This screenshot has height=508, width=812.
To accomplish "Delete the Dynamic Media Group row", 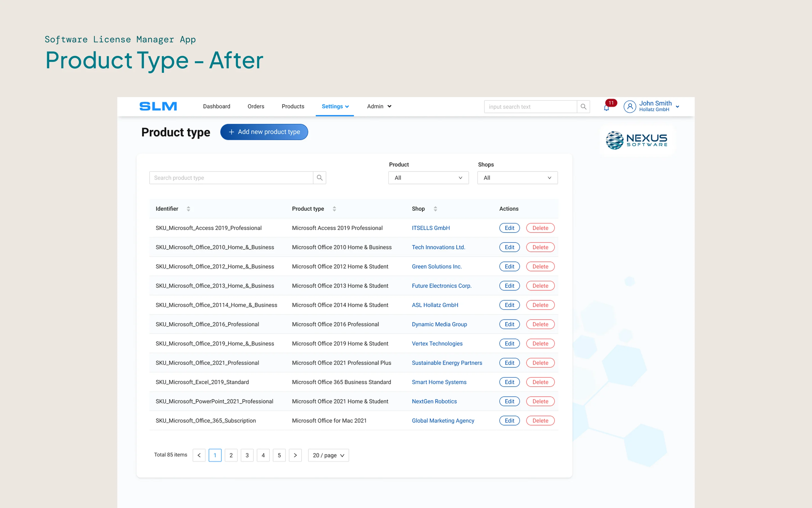I will [540, 324].
